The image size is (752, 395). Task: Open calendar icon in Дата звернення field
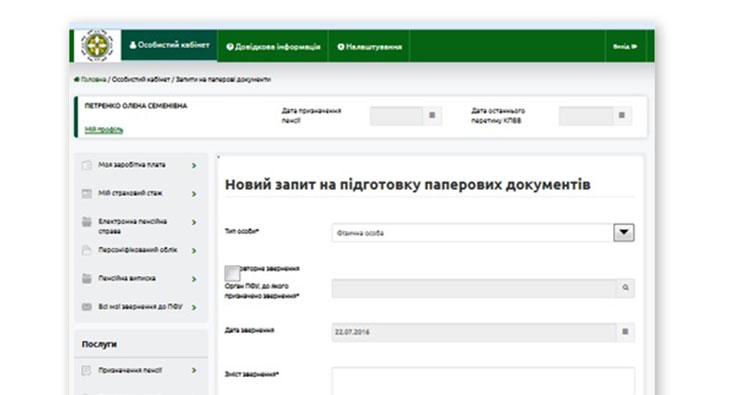[625, 332]
